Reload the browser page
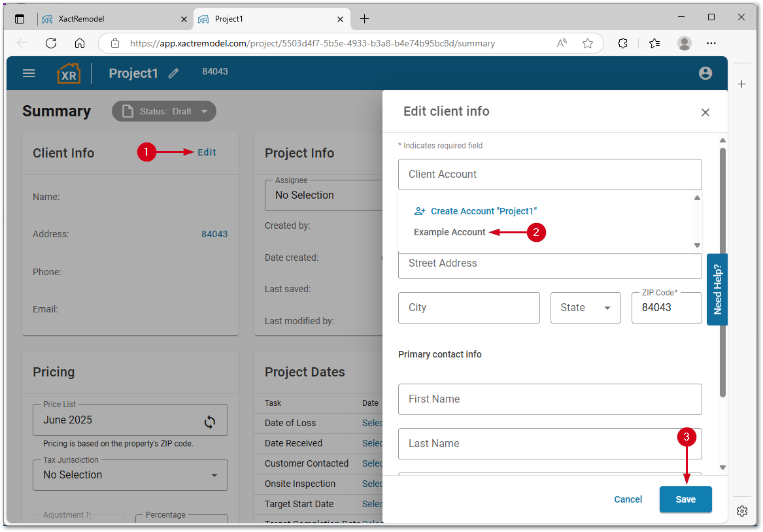The height and width of the screenshot is (532, 763). pos(51,43)
